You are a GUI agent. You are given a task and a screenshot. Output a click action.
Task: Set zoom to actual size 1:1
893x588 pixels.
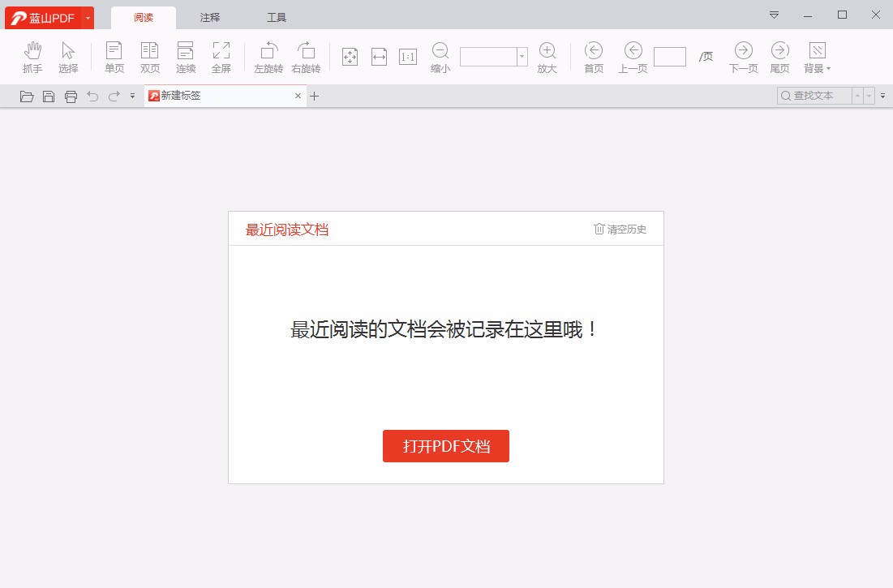coord(407,56)
